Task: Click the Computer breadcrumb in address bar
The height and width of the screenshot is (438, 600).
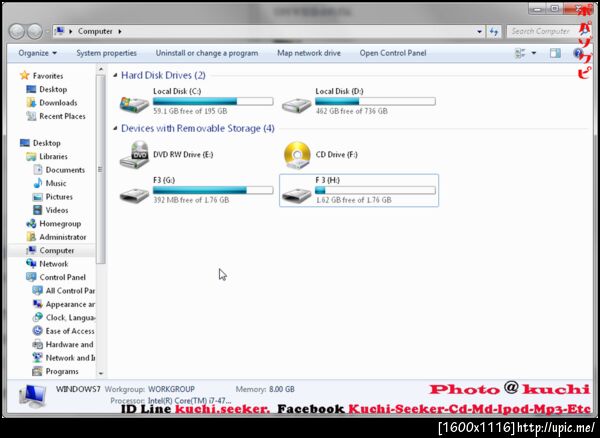Action: pos(95,31)
